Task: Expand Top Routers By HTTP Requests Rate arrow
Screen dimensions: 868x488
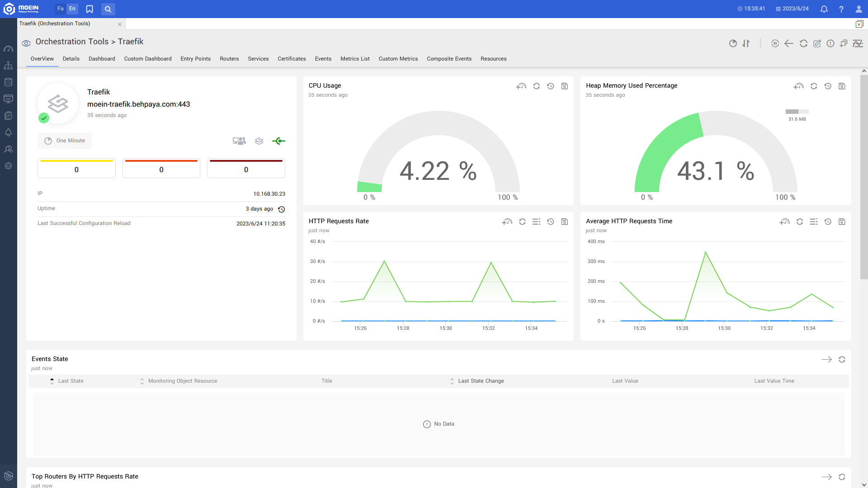Action: [826, 477]
